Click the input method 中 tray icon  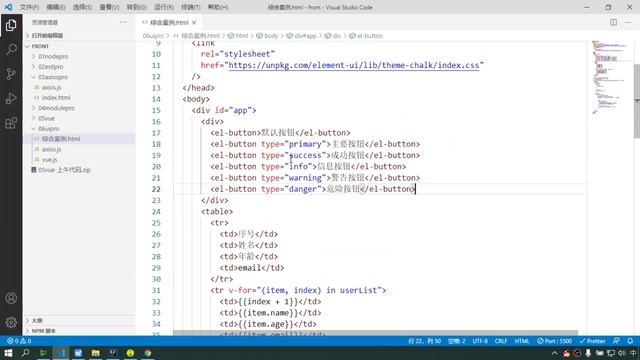(632, 353)
